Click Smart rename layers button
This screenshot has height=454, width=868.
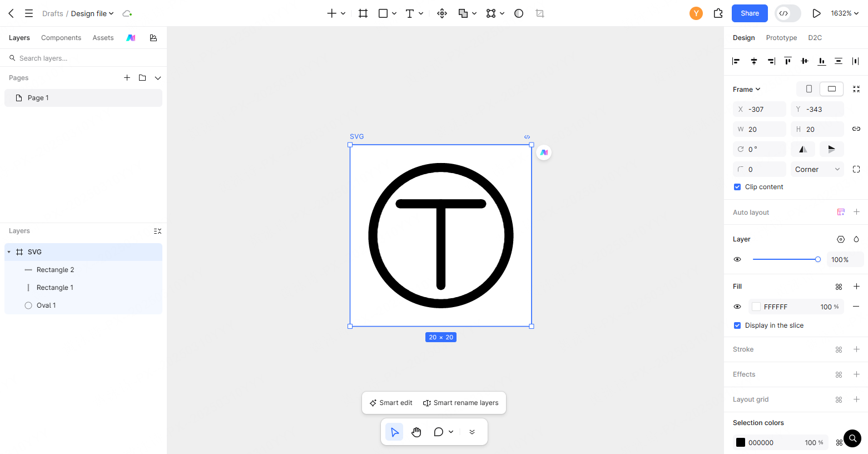[460, 403]
